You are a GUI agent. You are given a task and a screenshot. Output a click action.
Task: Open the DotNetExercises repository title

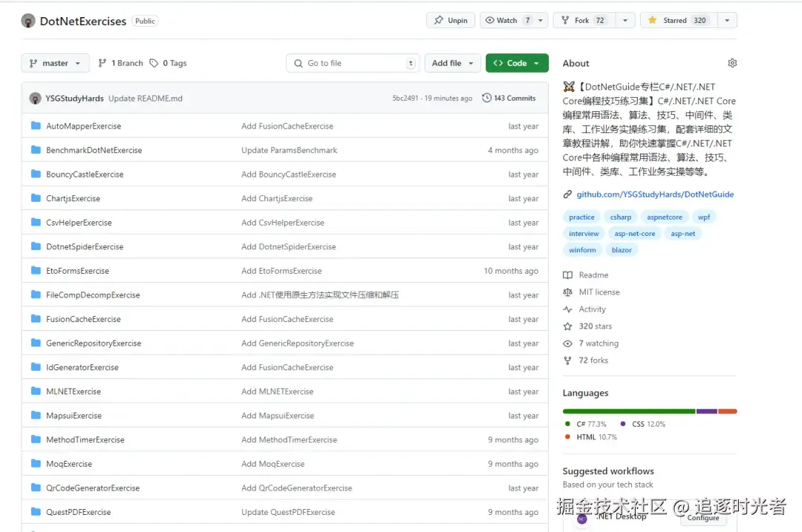coord(83,21)
